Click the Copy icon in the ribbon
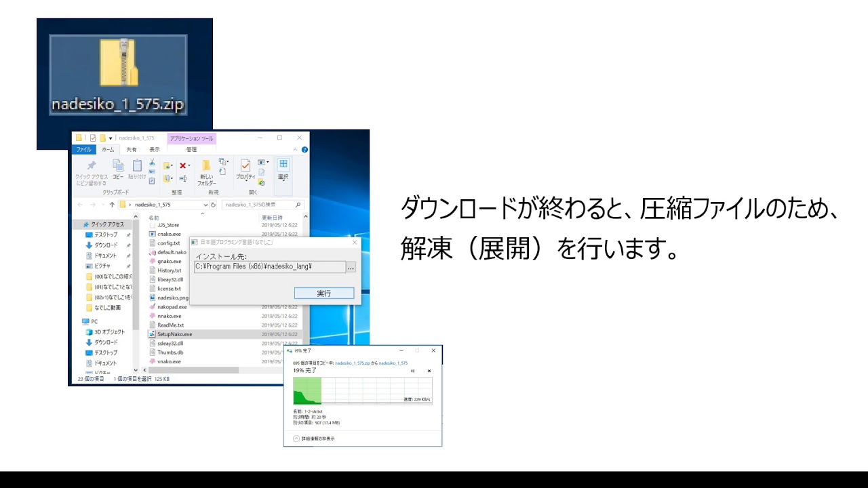 tap(118, 165)
